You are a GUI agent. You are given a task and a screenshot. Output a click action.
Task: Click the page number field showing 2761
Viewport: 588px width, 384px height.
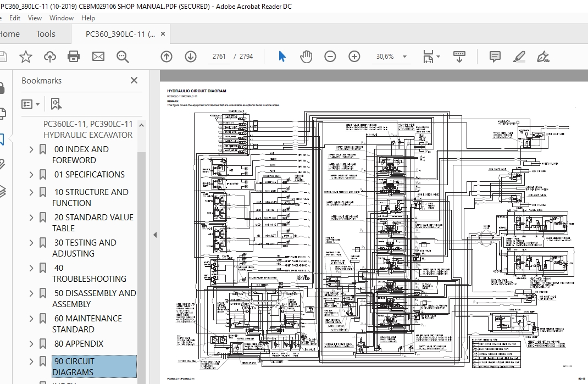click(219, 57)
